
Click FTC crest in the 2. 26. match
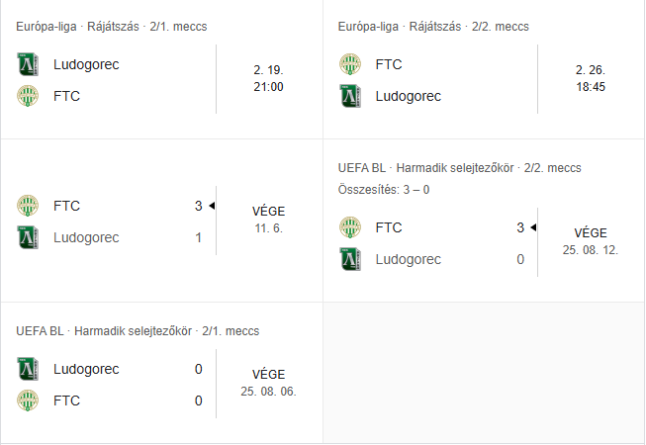point(350,65)
